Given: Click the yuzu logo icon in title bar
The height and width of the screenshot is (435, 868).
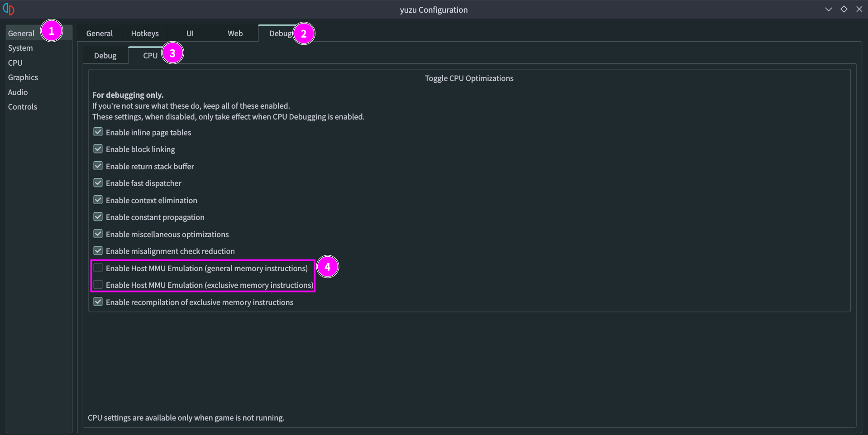Looking at the screenshot, I should click(x=9, y=9).
